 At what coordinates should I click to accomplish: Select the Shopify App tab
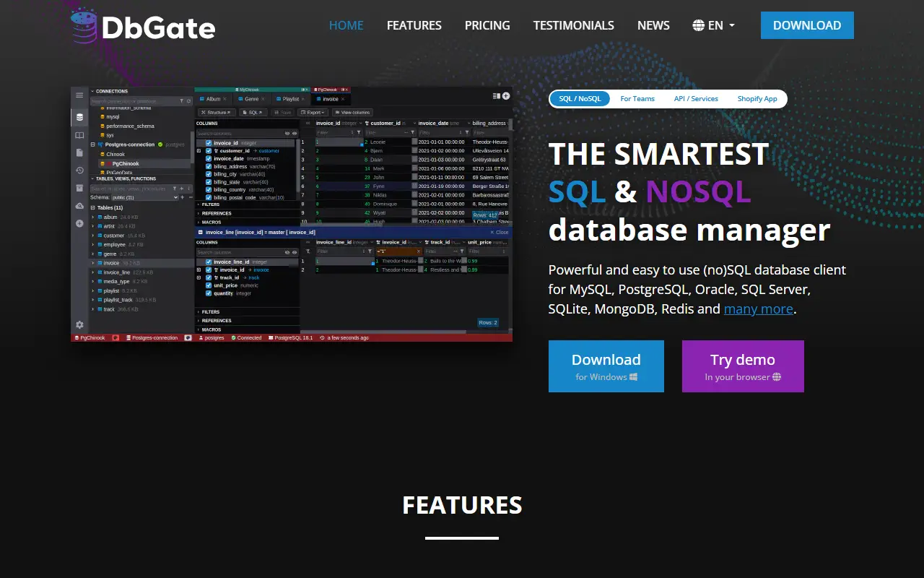coord(757,99)
